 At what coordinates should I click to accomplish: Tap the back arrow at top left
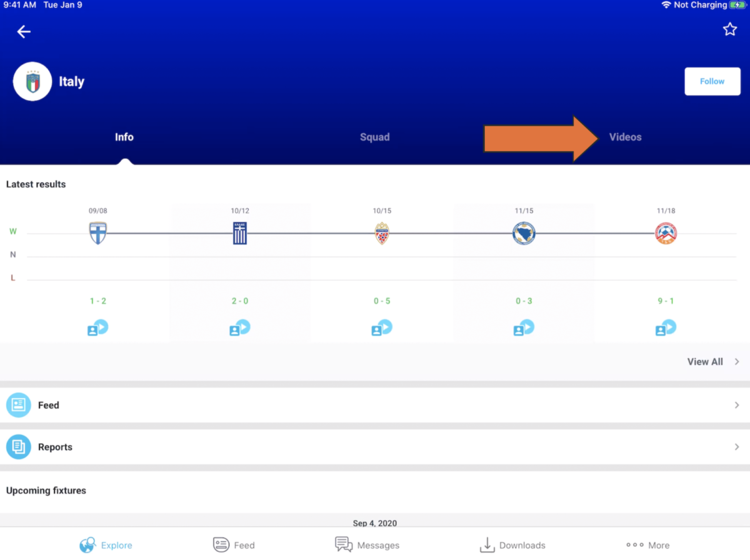click(23, 31)
